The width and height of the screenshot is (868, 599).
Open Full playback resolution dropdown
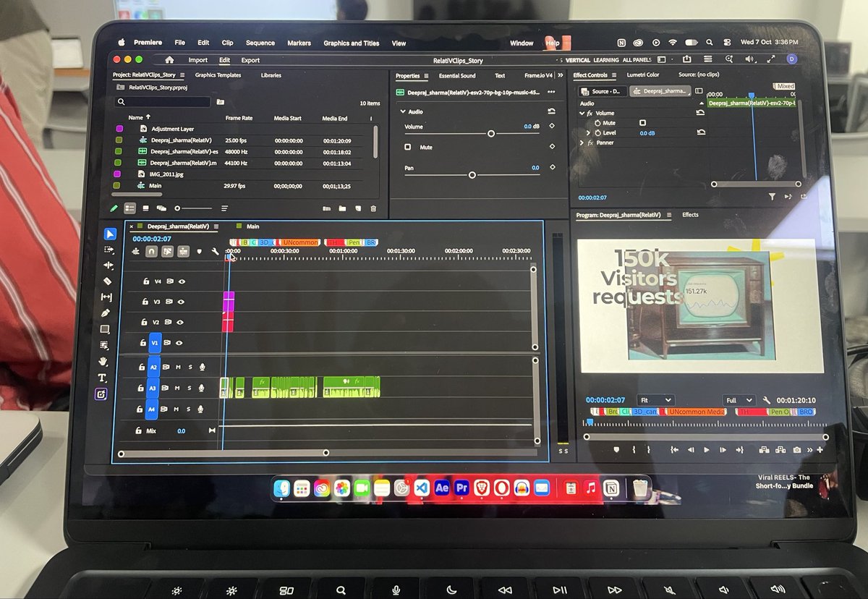pos(739,399)
